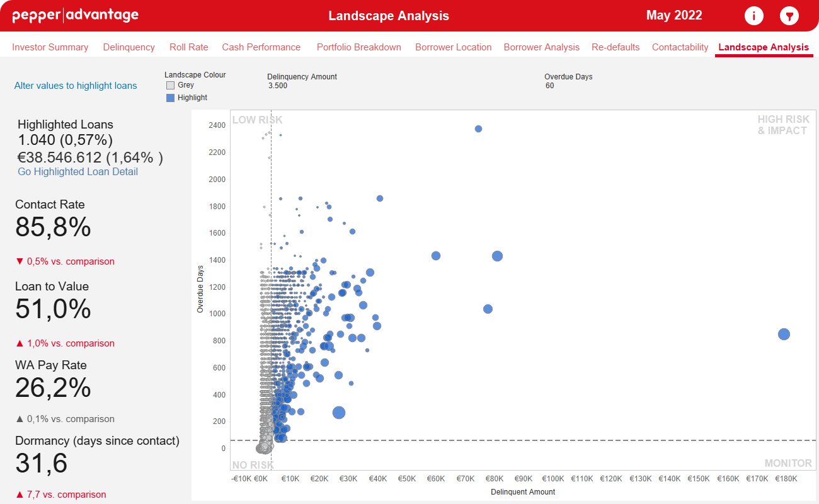Screen dimensions: 819x504
Task: Click the Delinquent Amount axis title
Action: [x=523, y=492]
